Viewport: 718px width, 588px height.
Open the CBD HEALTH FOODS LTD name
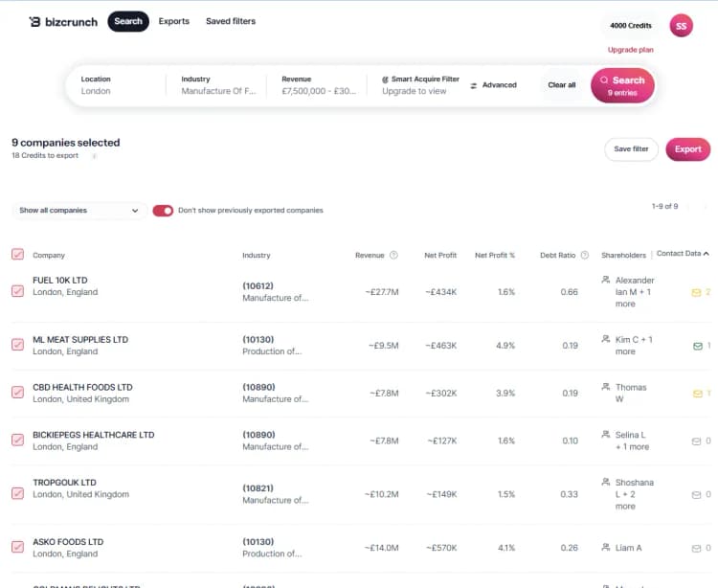pos(82,388)
